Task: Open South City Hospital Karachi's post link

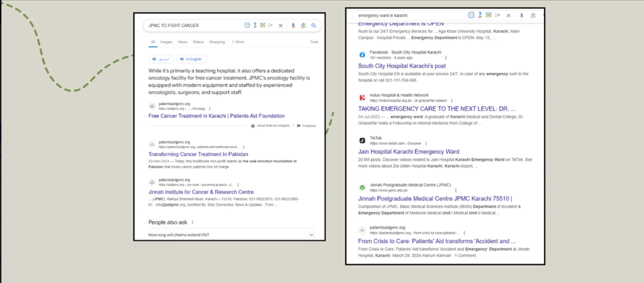Action: (402, 65)
